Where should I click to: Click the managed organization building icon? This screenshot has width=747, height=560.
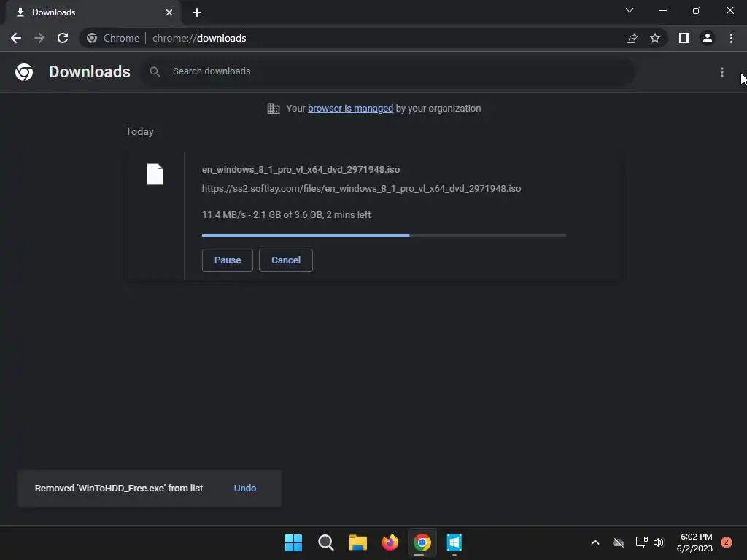pyautogui.click(x=274, y=109)
